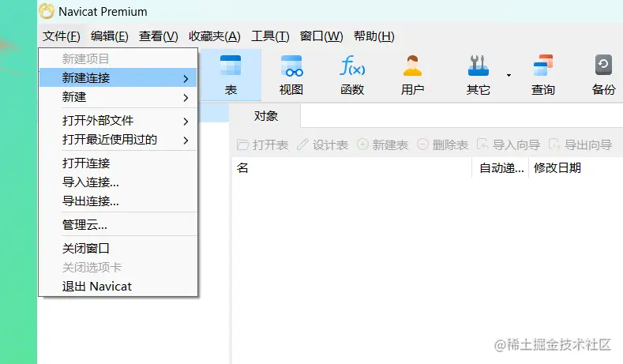The image size is (623, 364).
Task: Open the 编辑(E) menu
Action: pos(109,36)
